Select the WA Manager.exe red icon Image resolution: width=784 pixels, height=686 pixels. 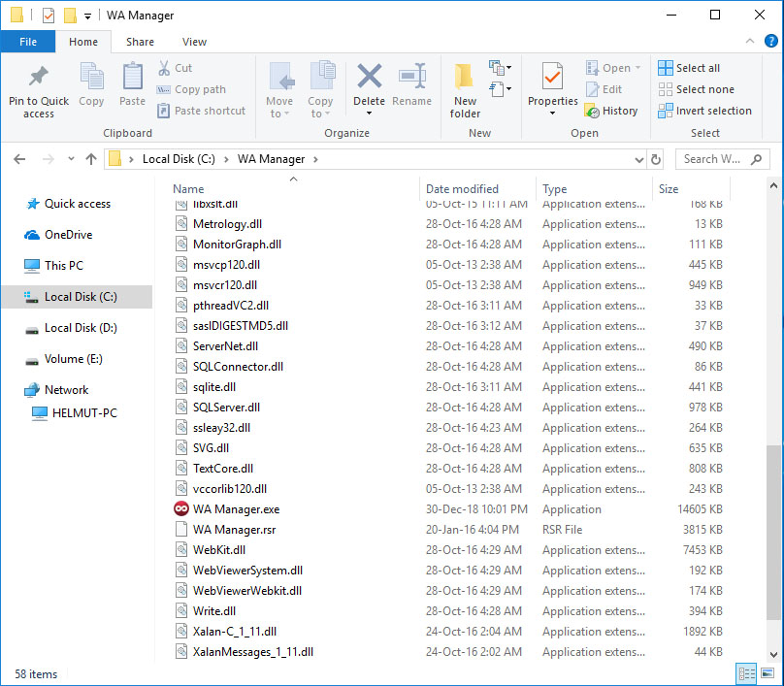[181, 509]
